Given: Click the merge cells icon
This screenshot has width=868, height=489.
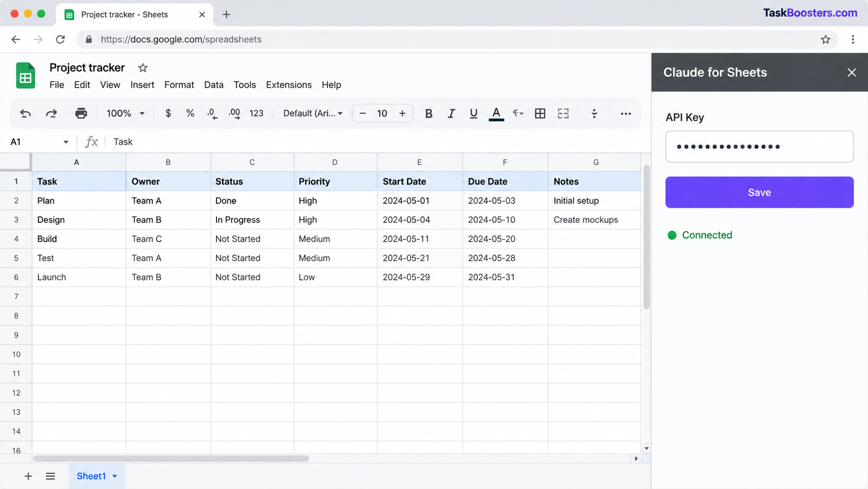Looking at the screenshot, I should click(563, 113).
